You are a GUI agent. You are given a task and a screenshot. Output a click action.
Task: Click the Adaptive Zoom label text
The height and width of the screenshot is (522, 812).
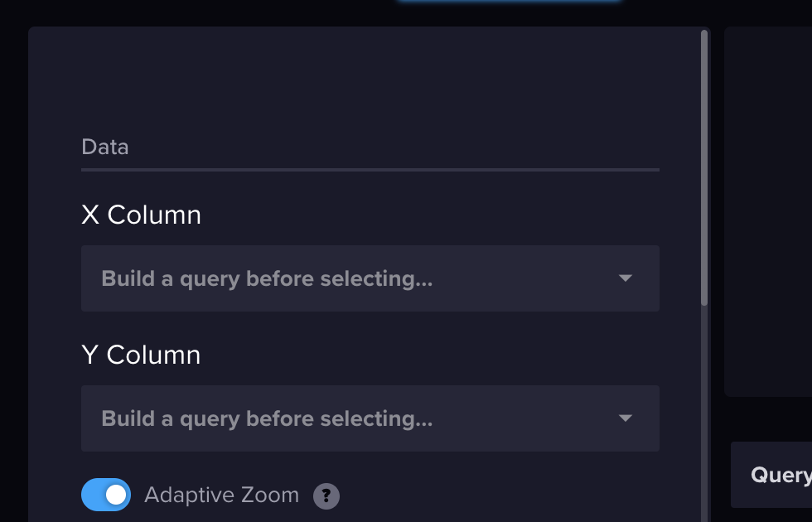[221, 495]
